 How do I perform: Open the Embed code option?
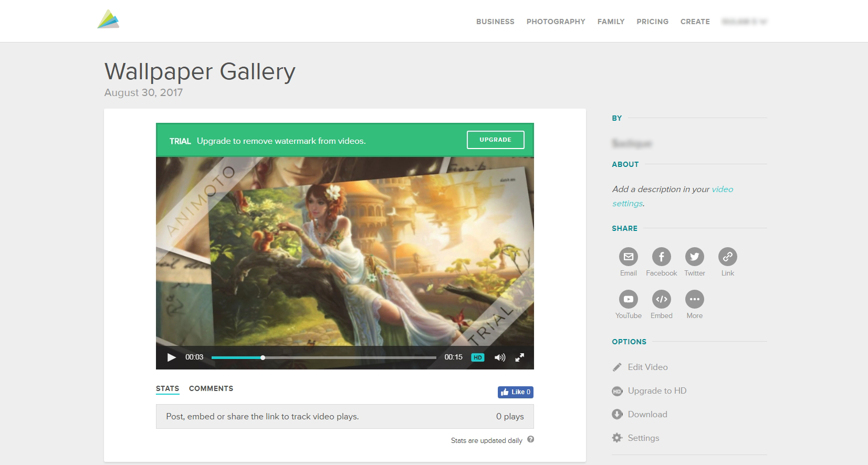pyautogui.click(x=661, y=299)
